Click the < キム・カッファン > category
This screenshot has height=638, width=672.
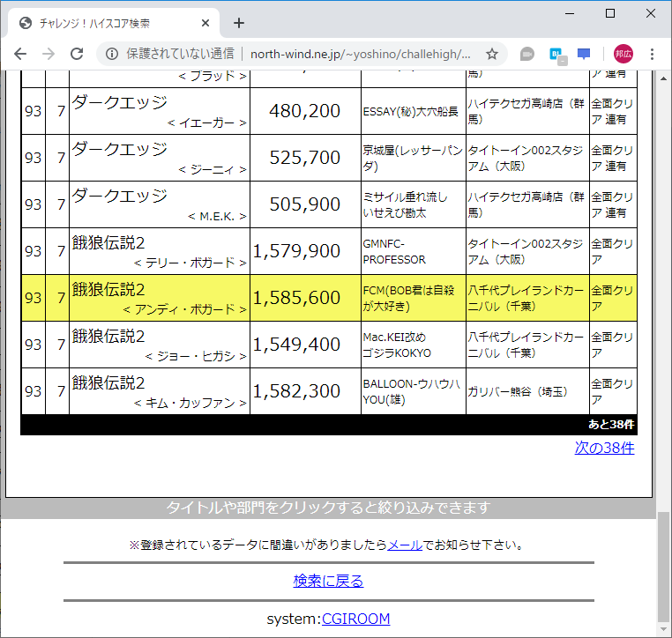point(190,403)
